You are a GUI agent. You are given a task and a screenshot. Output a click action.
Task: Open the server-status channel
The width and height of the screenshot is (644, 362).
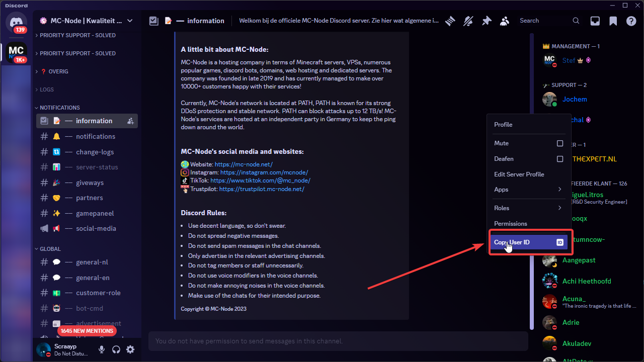tap(87, 167)
